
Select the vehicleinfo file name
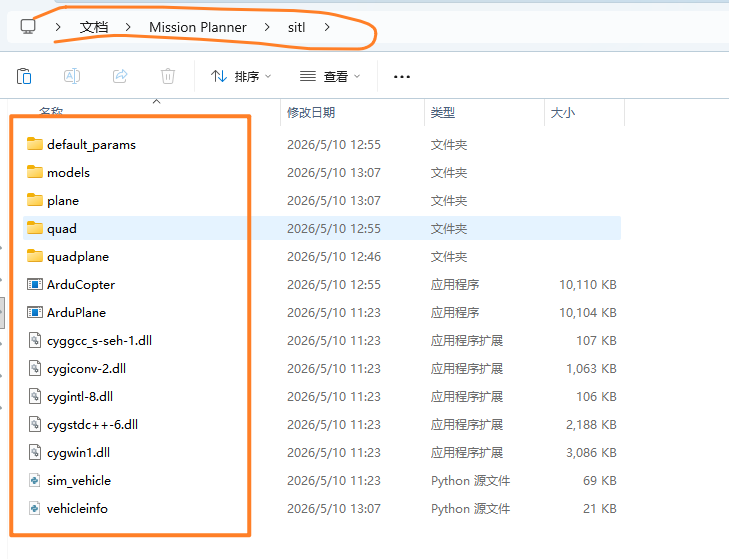coord(77,508)
